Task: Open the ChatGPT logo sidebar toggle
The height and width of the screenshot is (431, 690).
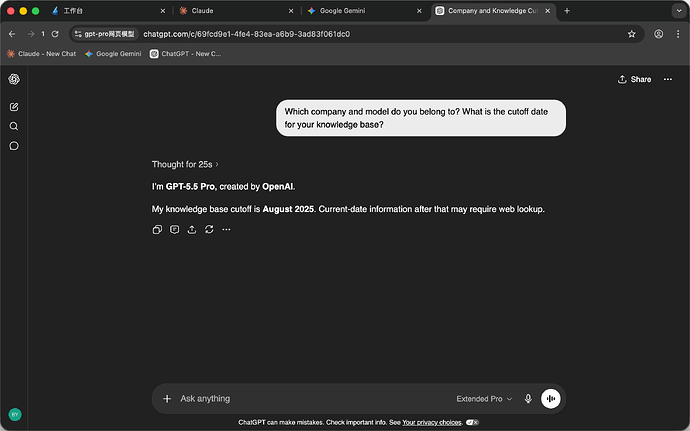Action: click(14, 79)
